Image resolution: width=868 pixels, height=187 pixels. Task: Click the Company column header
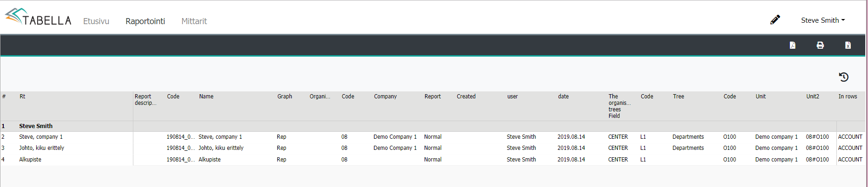point(385,97)
